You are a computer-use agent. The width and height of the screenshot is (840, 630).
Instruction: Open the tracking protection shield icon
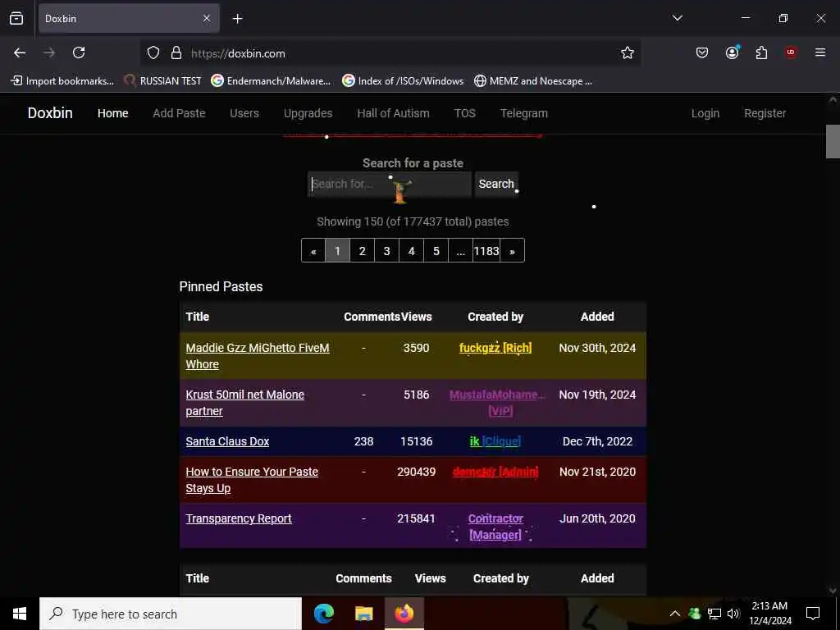click(x=153, y=53)
